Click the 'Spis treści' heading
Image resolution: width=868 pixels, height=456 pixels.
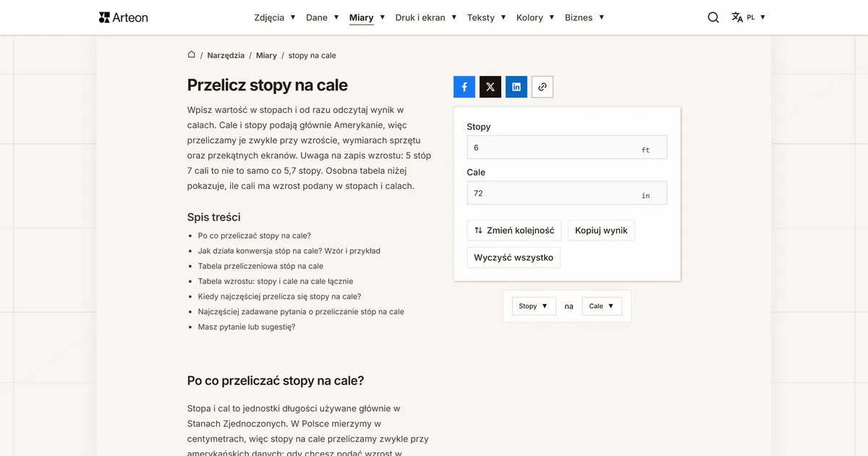214,217
